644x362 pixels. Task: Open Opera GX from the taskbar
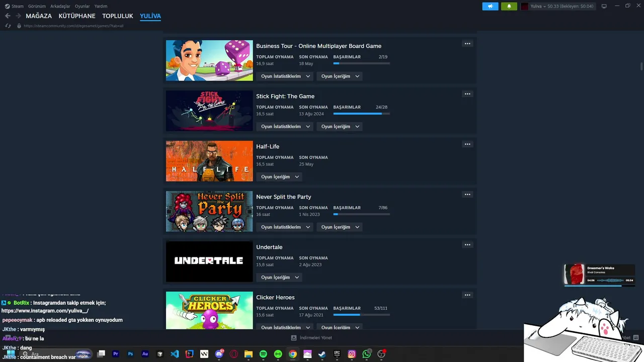pos(233,354)
